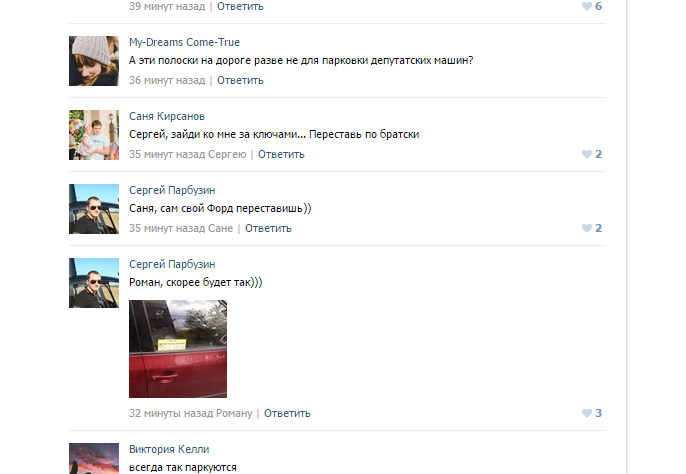Like the red car photo comment heart

(x=587, y=413)
